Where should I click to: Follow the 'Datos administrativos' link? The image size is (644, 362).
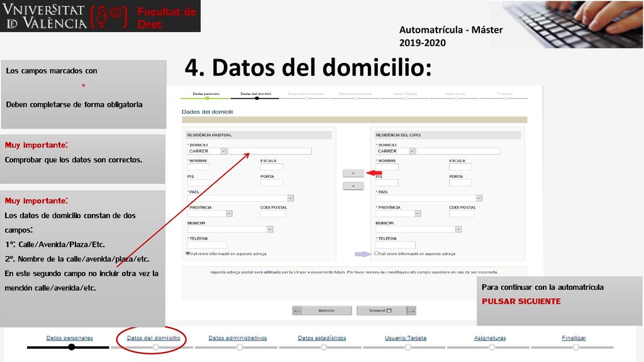tap(238, 337)
